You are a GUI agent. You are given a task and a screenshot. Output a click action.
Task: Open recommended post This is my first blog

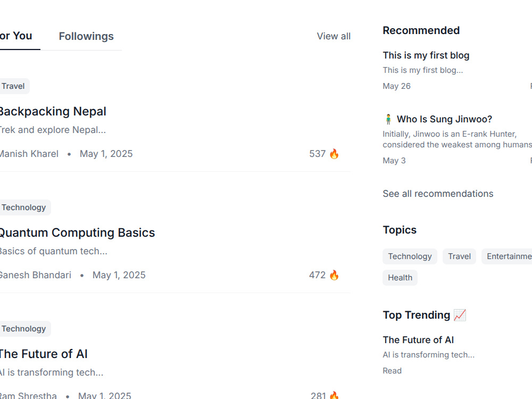[x=426, y=55]
